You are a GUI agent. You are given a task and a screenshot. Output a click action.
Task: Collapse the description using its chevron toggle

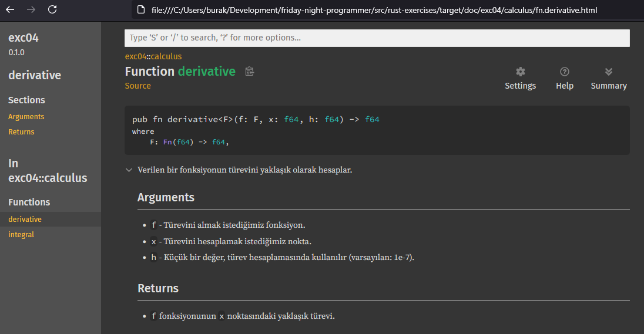(x=129, y=170)
